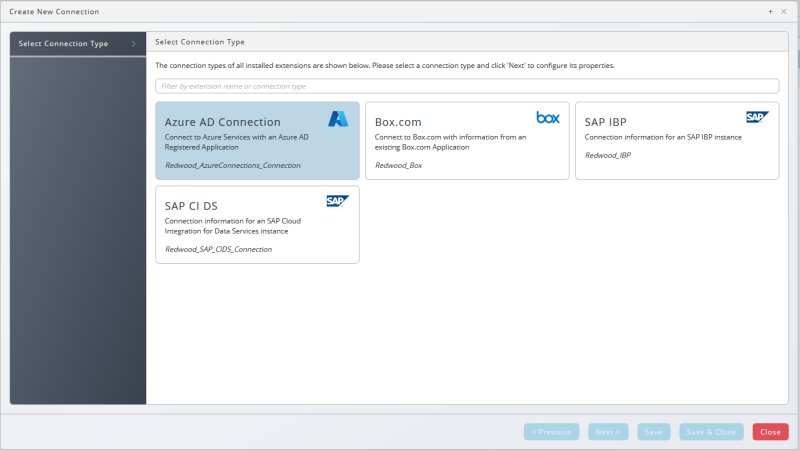Choose the SAP IBP card title
This screenshot has height=451, width=800.
605,122
